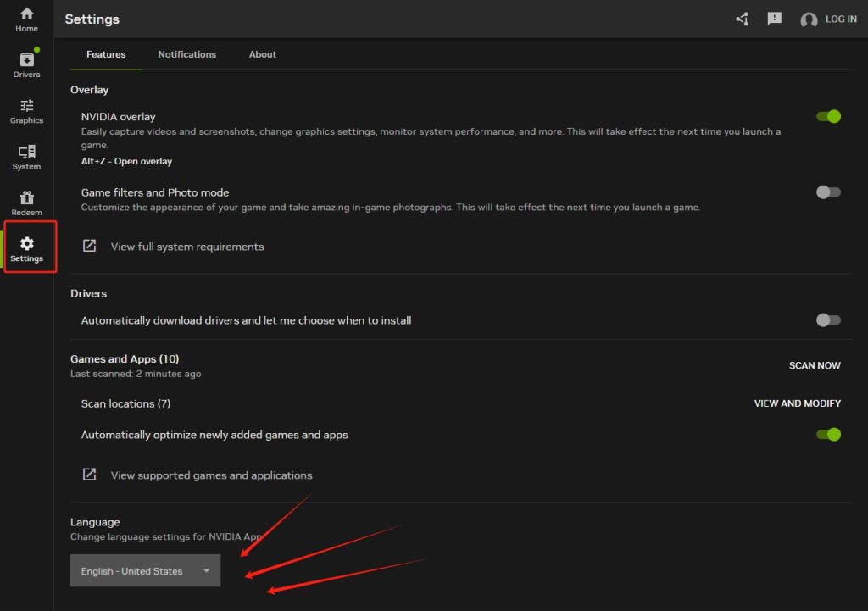Go to Home in the sidebar
The image size is (868, 611).
(x=26, y=19)
